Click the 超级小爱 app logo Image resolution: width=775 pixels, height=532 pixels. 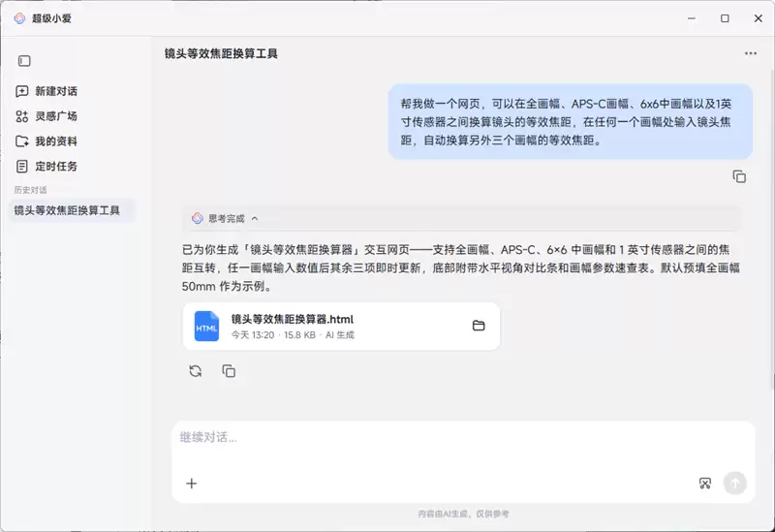pos(19,18)
